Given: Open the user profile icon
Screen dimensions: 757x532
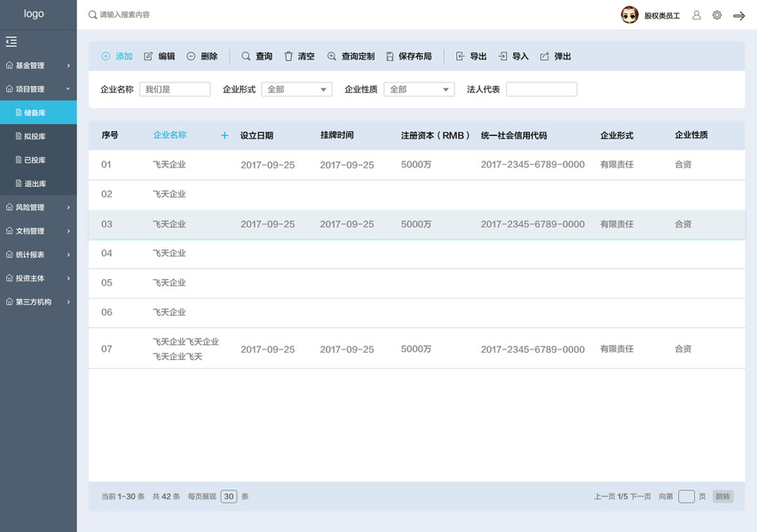Looking at the screenshot, I should point(696,15).
